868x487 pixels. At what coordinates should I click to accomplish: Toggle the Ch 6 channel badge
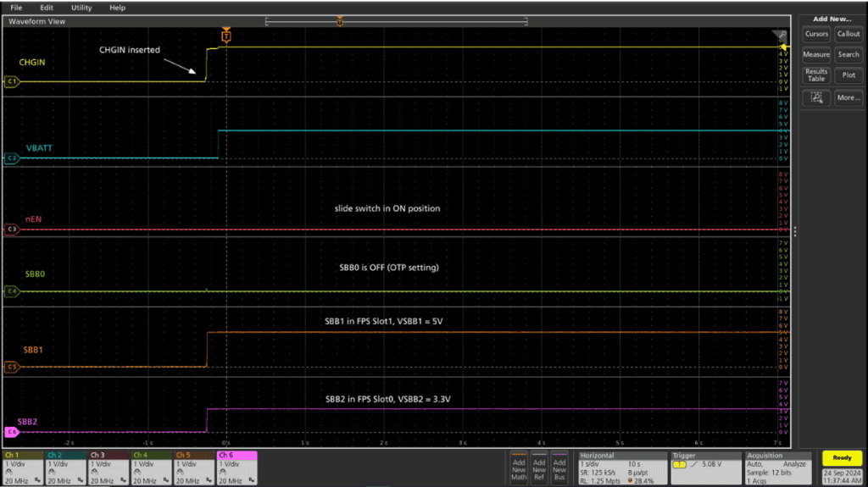click(236, 467)
